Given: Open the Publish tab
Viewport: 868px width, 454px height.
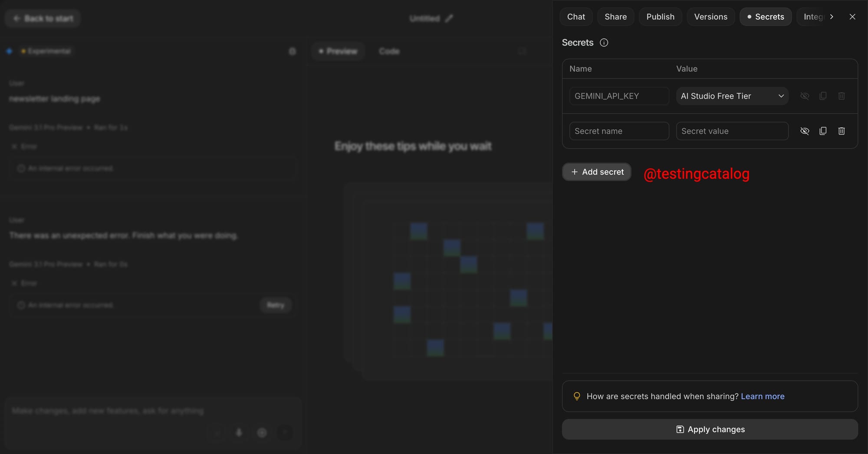Looking at the screenshot, I should pos(660,17).
